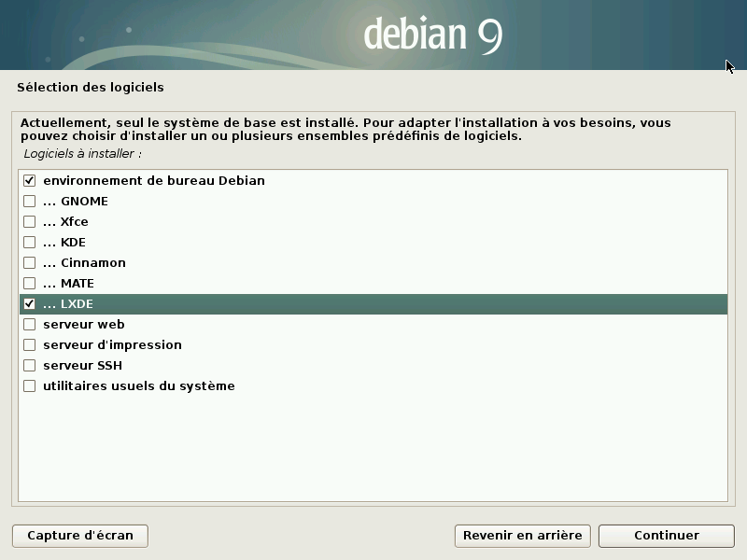This screenshot has width=747, height=560.
Task: Click the "Logiciels à installer :" label
Action: click(x=83, y=154)
